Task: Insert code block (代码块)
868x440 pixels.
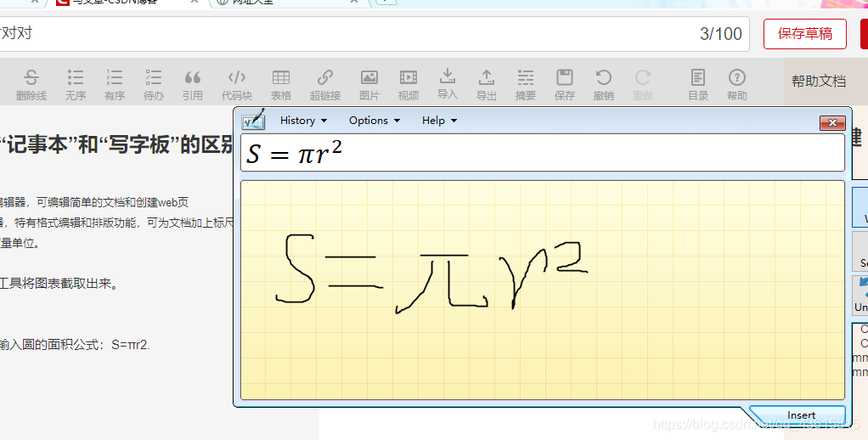Action: [x=237, y=84]
